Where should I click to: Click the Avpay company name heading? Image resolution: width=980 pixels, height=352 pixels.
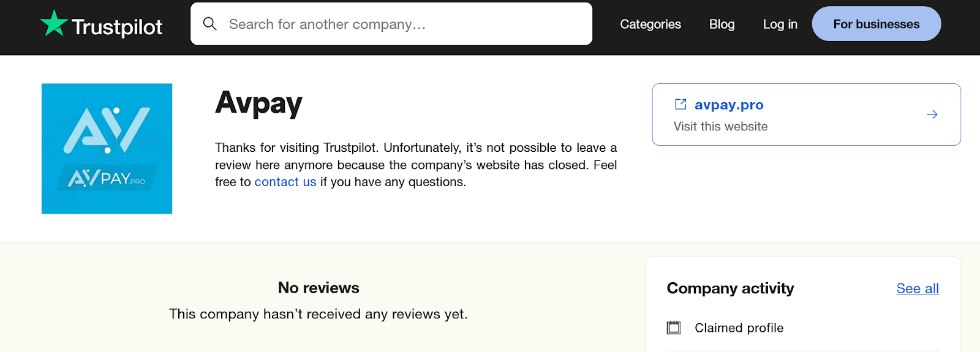click(258, 103)
